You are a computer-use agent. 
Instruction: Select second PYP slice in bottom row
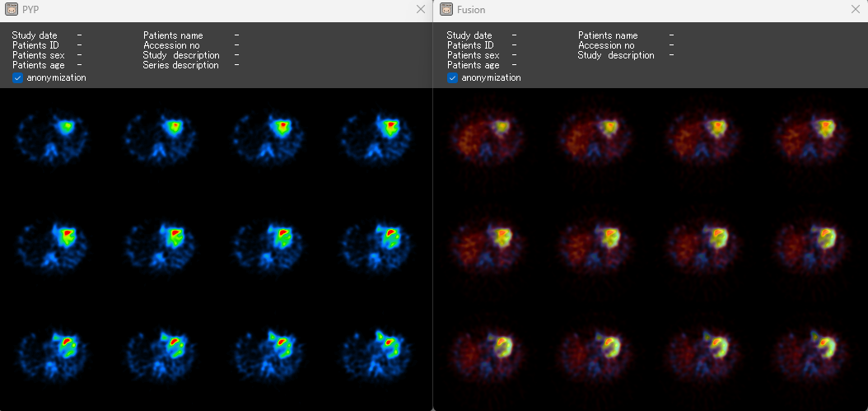[161, 354]
